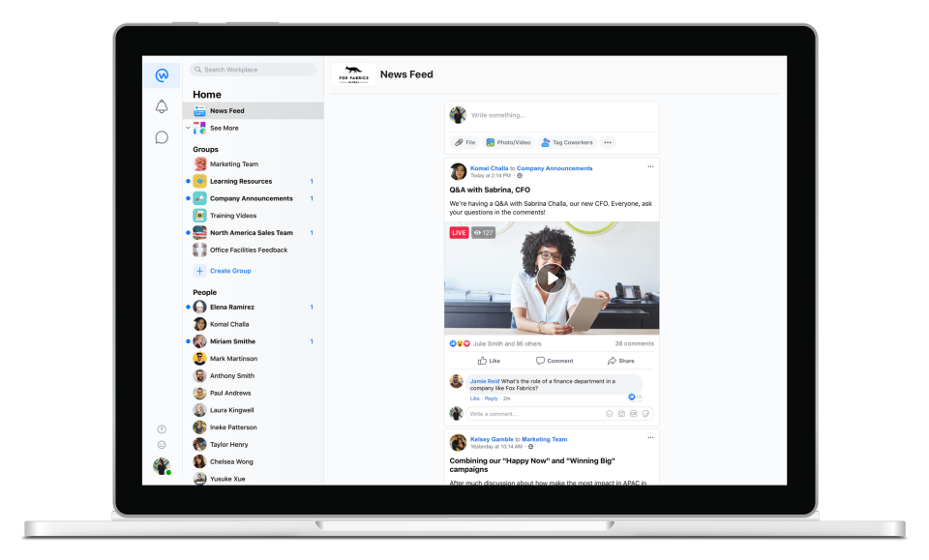Click the Workplace logo icon
This screenshot has width=929, height=560.
(x=162, y=74)
